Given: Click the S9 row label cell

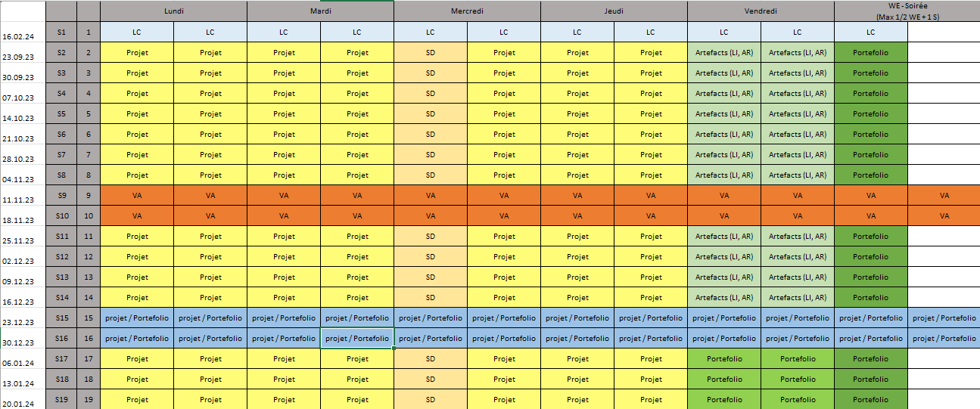Looking at the screenshot, I should pyautogui.click(x=61, y=195).
